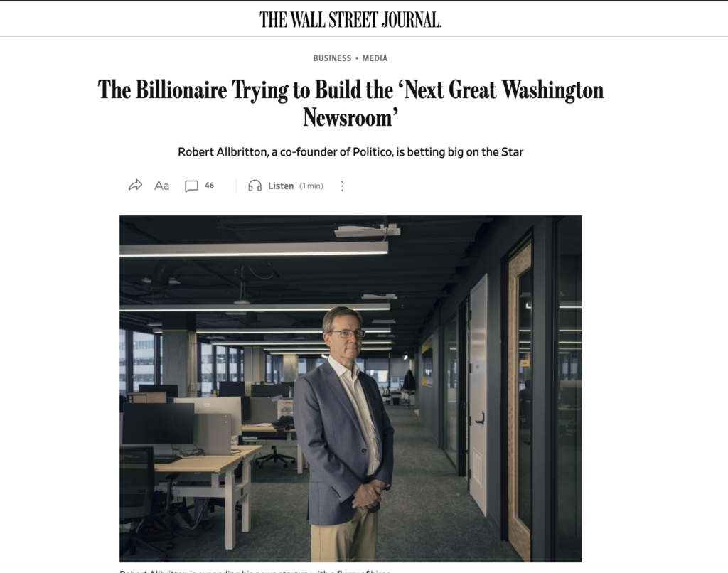Click the headphones audio icon
This screenshot has height=573, width=728.
click(255, 186)
